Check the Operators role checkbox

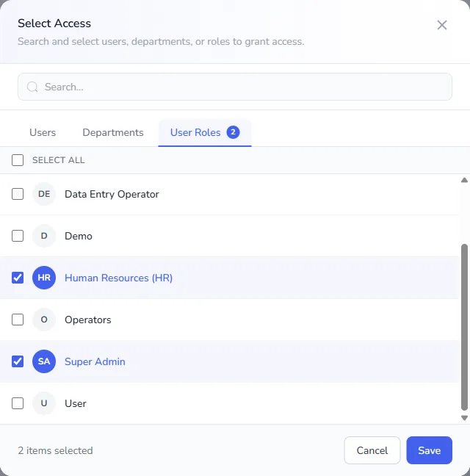(18, 320)
